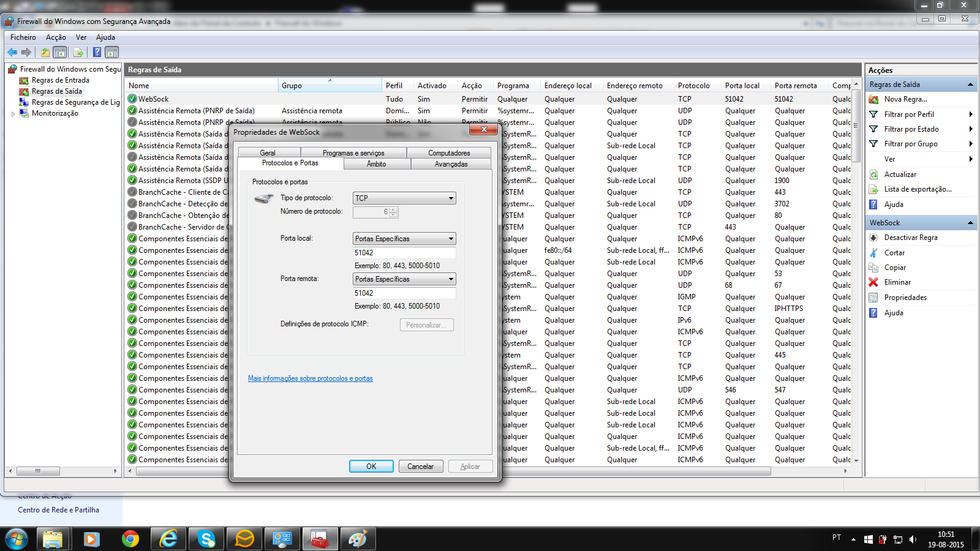Expand the Filtrar por Grupo submenu arrow
The width and height of the screenshot is (980, 551).
coord(971,144)
